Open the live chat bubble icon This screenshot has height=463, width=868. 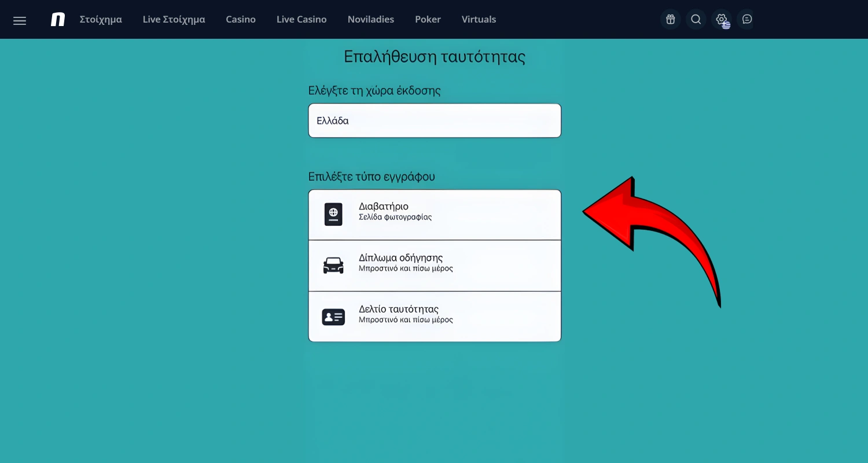point(747,20)
